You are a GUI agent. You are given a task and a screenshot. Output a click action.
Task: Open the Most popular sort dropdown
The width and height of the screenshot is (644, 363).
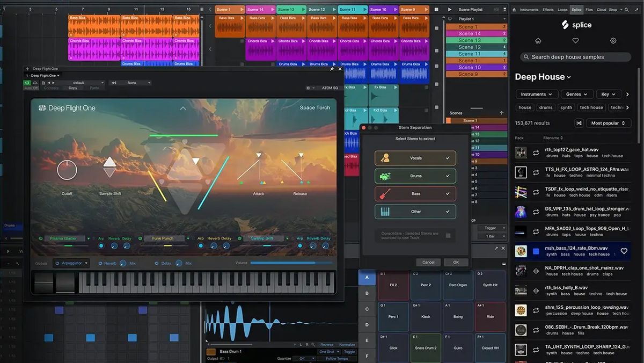tap(608, 123)
